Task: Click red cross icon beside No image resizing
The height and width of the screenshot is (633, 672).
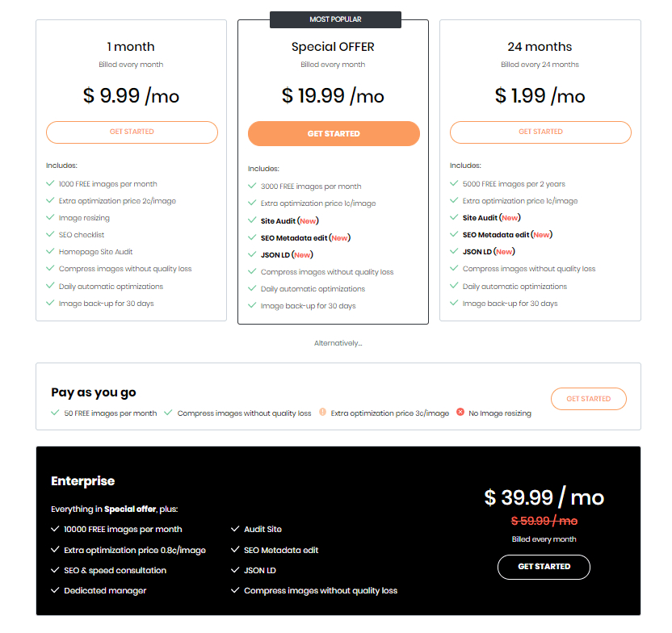Action: tap(460, 413)
